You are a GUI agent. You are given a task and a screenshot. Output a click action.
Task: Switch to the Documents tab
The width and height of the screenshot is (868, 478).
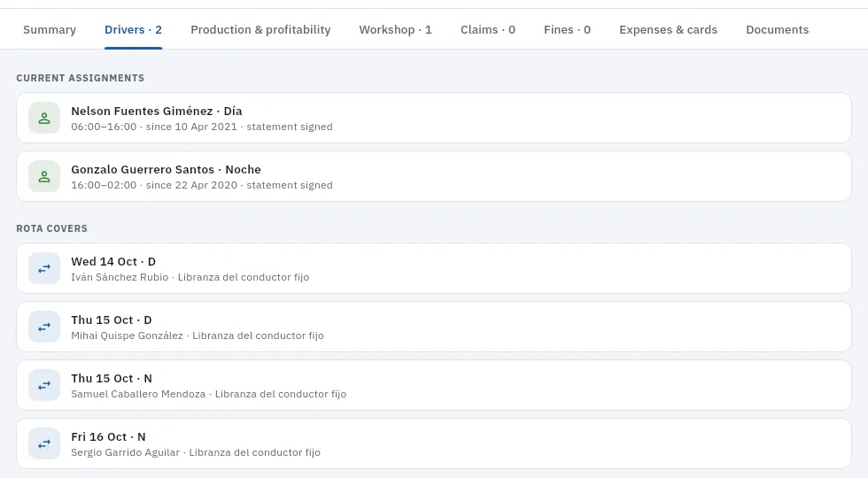click(778, 30)
